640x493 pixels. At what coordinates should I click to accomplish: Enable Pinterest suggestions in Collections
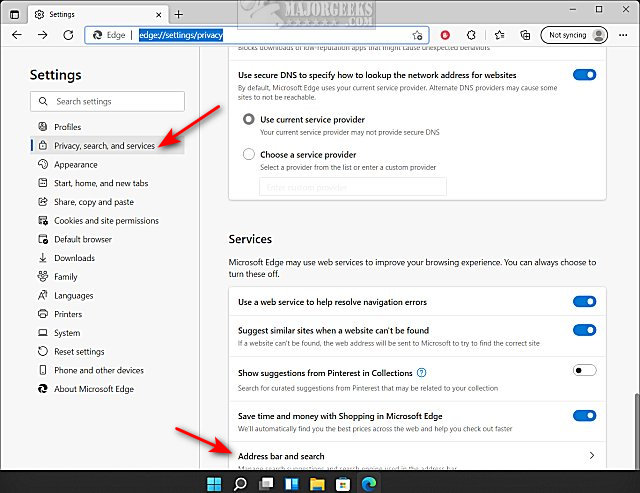(x=584, y=371)
